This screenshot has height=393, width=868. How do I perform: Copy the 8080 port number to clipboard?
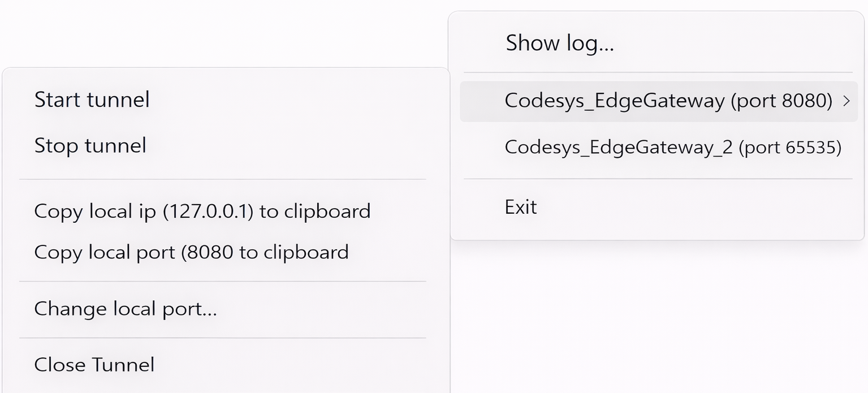pyautogui.click(x=191, y=252)
